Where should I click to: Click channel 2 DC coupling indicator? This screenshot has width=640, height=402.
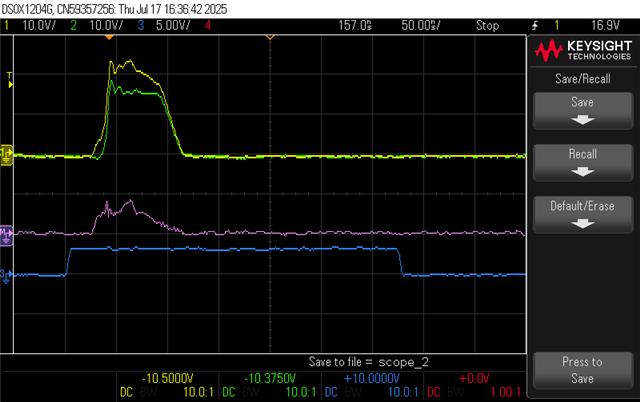click(x=229, y=392)
